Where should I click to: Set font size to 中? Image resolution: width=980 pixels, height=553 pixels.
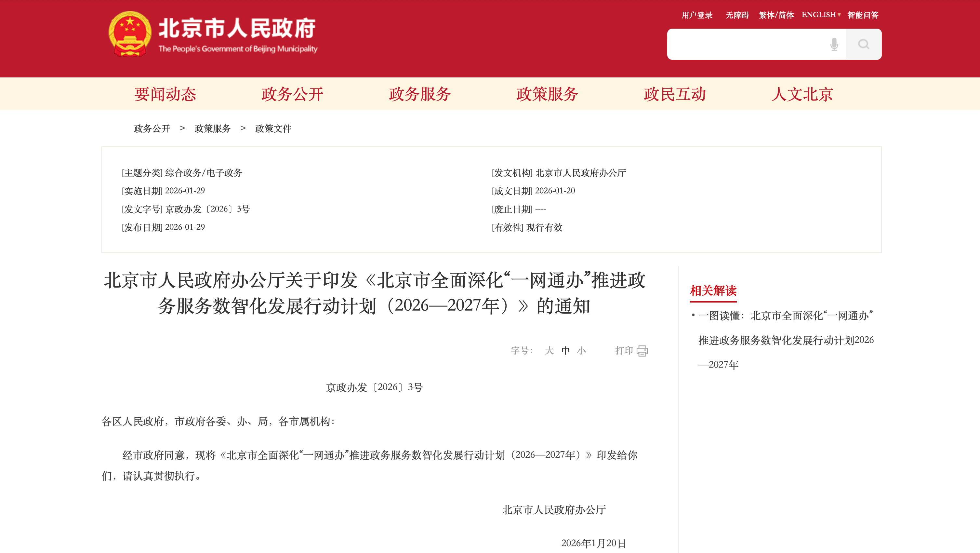coord(565,351)
